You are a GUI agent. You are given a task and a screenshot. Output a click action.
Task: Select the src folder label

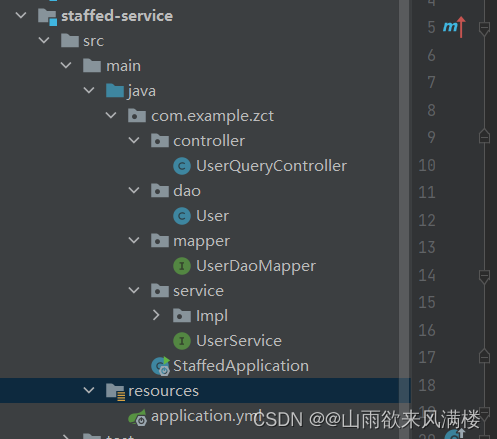tap(94, 41)
